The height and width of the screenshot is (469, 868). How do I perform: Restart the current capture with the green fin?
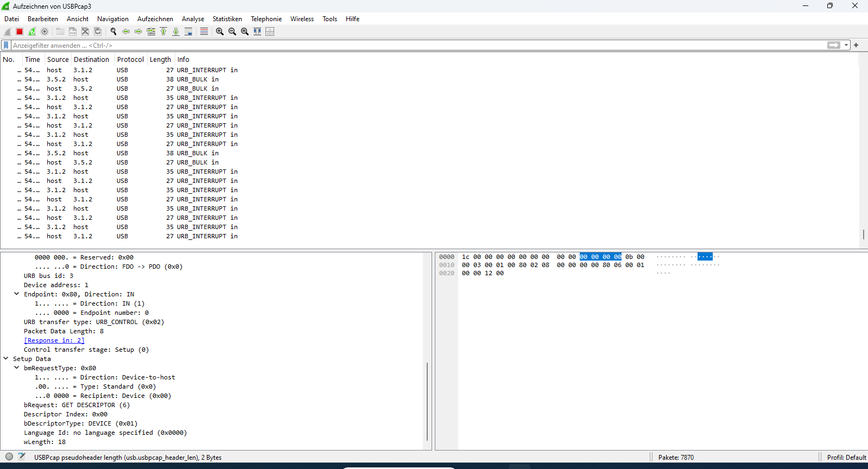32,31
